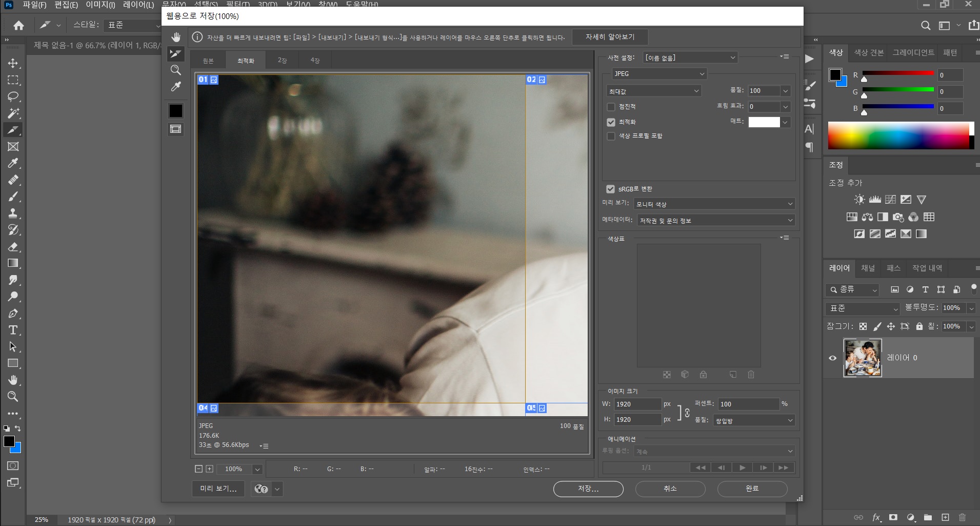Select the Eraser tool
The width and height of the screenshot is (980, 526).
pos(13,246)
